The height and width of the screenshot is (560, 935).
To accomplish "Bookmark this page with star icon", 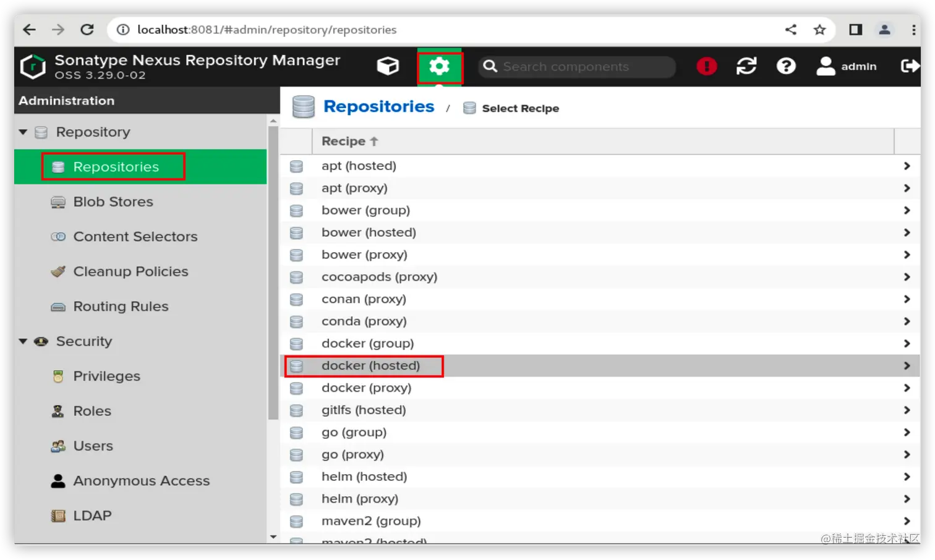I will point(819,30).
